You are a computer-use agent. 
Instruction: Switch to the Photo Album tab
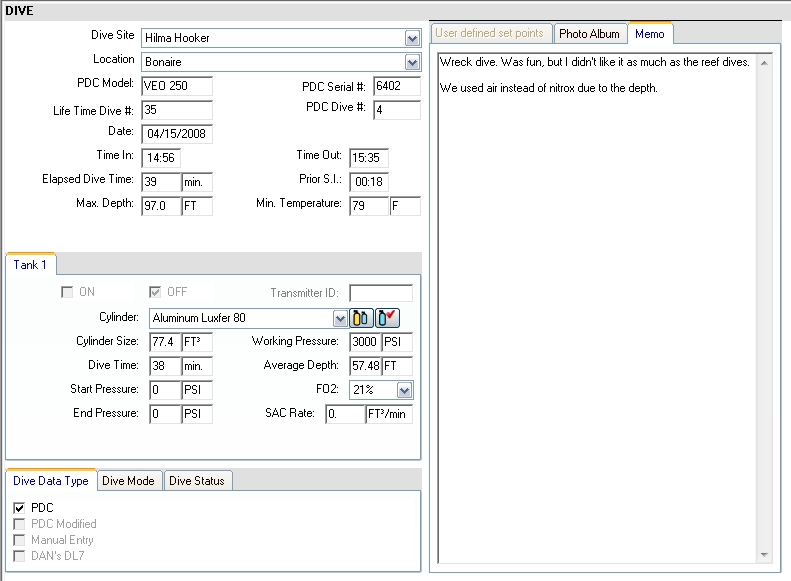tap(589, 33)
